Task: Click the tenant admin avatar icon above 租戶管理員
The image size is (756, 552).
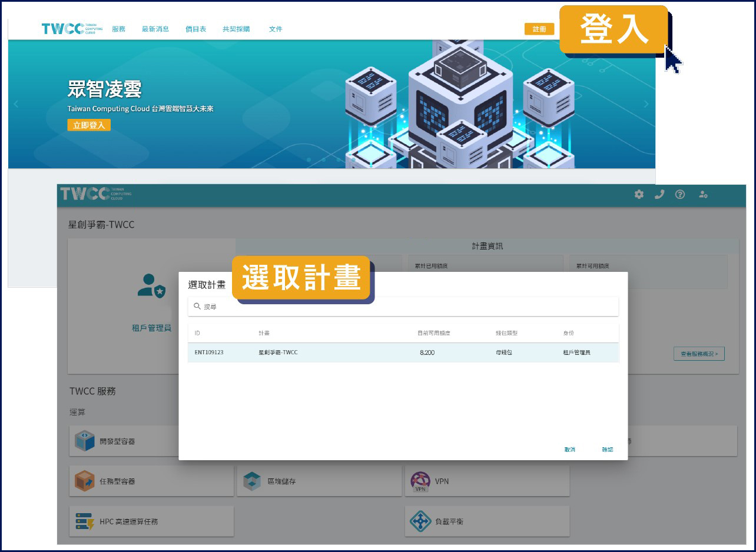Action: 151,285
